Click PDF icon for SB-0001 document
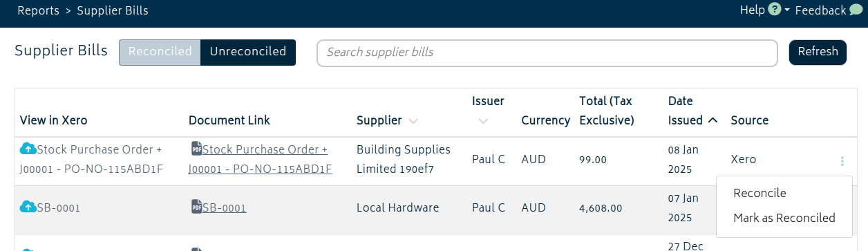Image resolution: width=868 pixels, height=251 pixels. (x=196, y=207)
